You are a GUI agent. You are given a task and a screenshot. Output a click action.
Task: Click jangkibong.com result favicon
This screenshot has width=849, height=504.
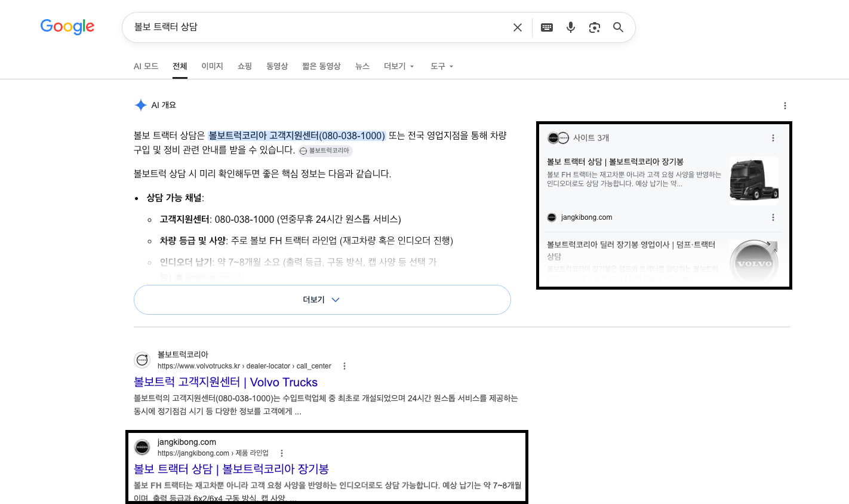coord(142,447)
